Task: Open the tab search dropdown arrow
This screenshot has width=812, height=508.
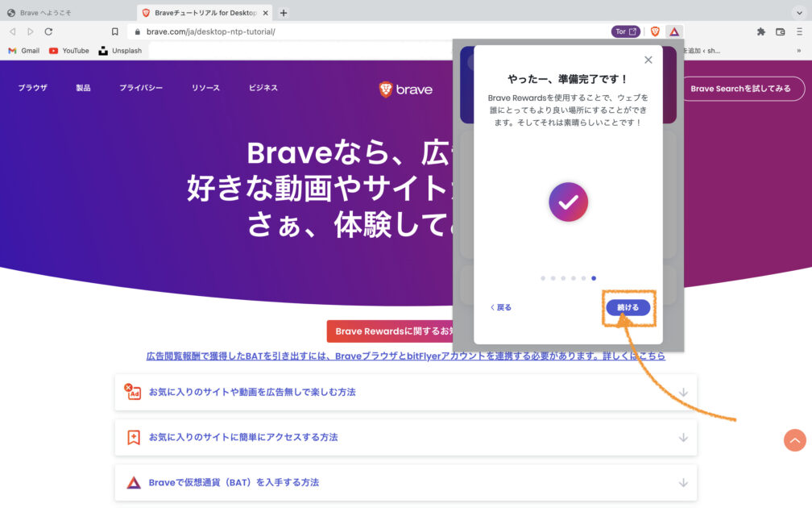Action: point(798,13)
